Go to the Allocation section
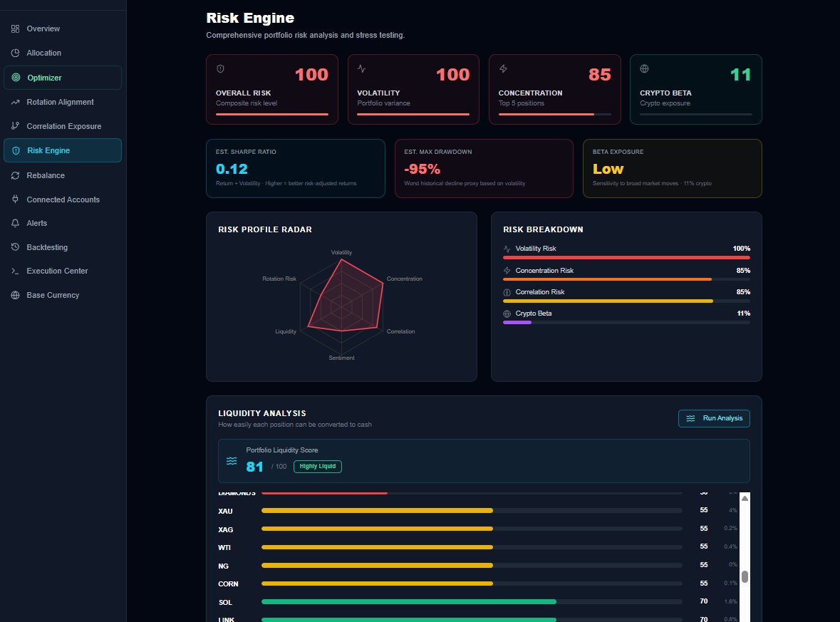This screenshot has width=840, height=622. click(63, 53)
